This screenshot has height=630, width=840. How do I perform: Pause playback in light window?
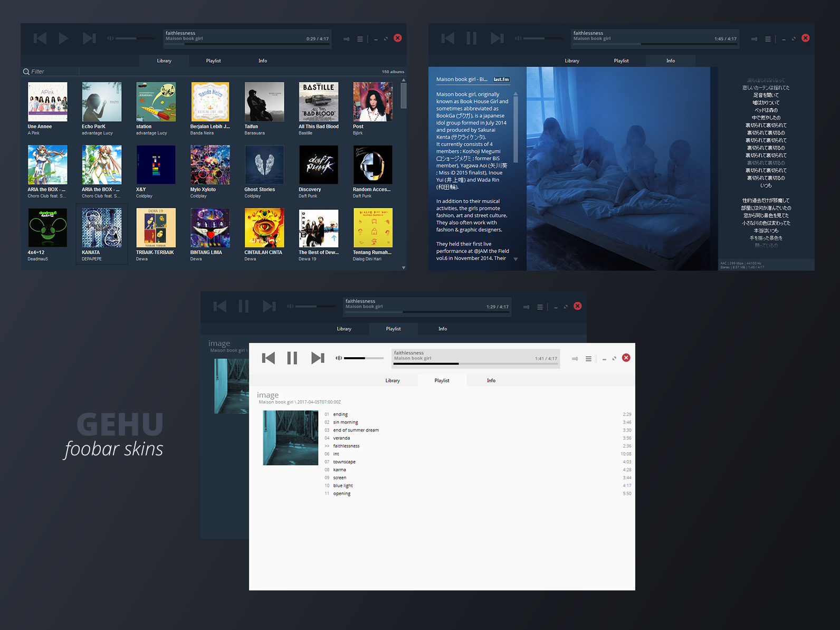(292, 358)
